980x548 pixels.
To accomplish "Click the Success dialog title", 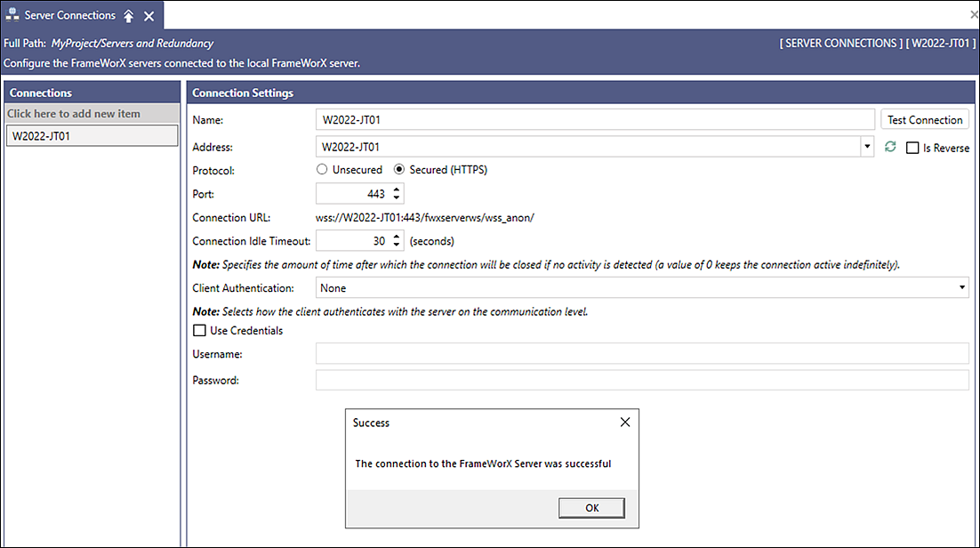I will [x=371, y=423].
